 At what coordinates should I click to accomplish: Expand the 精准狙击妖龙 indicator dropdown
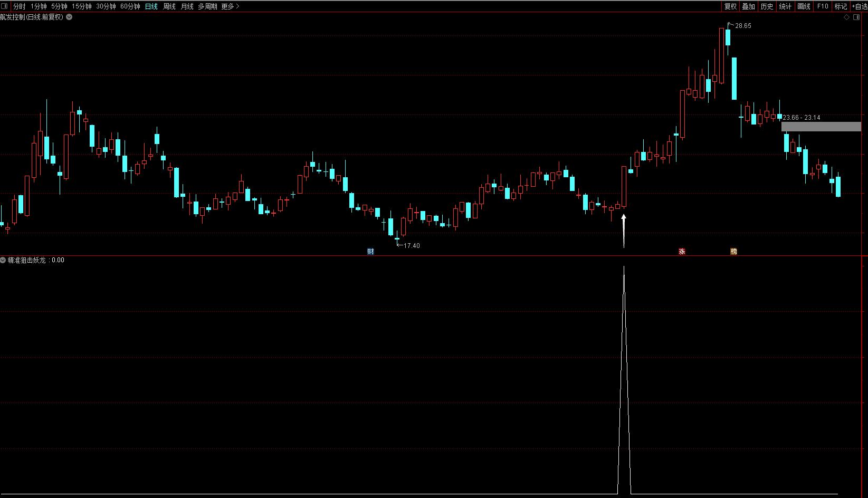pos(3,260)
